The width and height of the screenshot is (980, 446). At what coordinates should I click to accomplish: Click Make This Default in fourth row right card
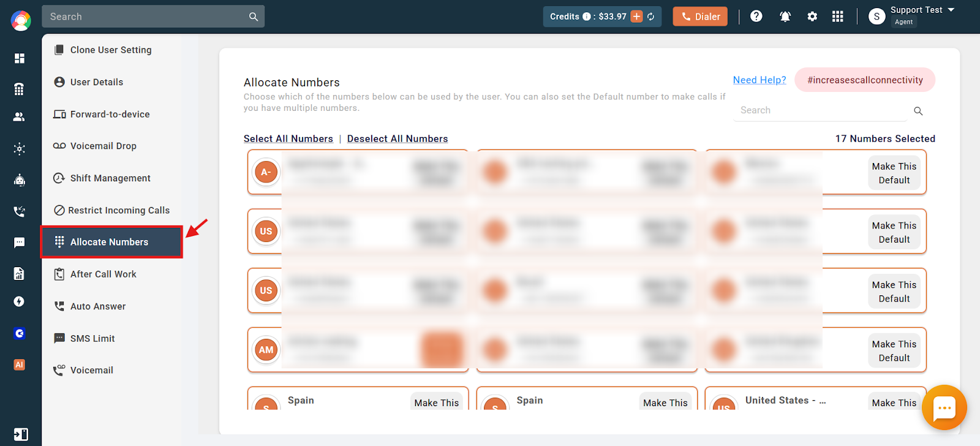(x=894, y=350)
